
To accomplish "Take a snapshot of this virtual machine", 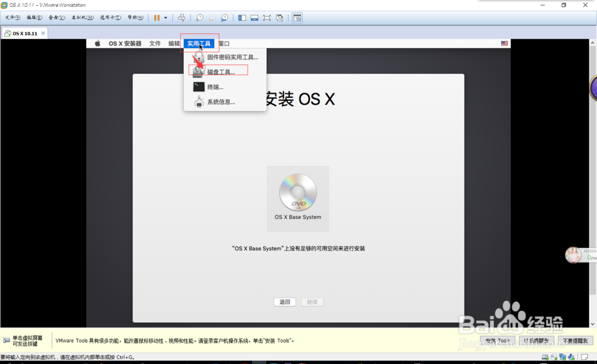I will tap(199, 18).
